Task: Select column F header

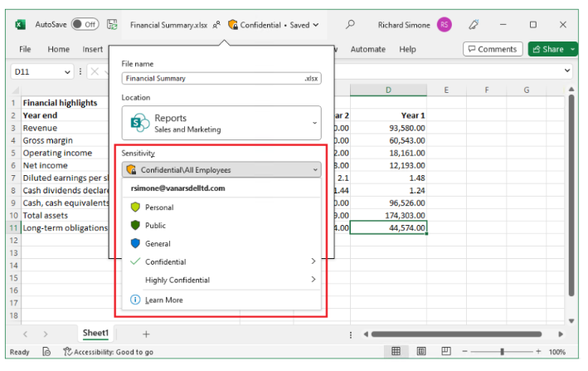Action: pyautogui.click(x=486, y=90)
